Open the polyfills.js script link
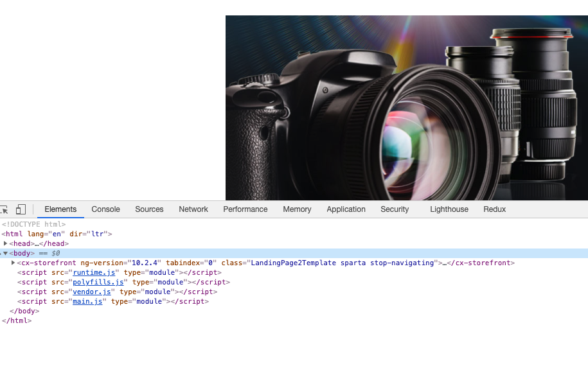588x375 pixels. (x=98, y=282)
